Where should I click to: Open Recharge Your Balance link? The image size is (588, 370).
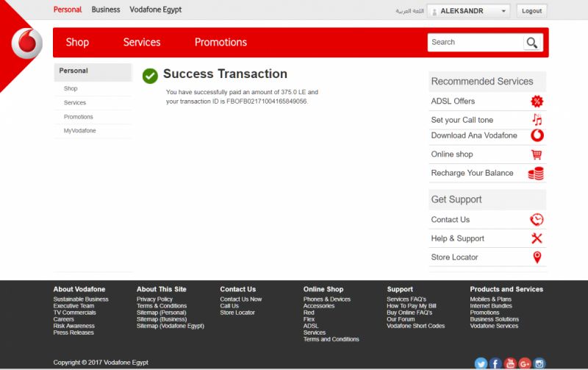tap(472, 173)
